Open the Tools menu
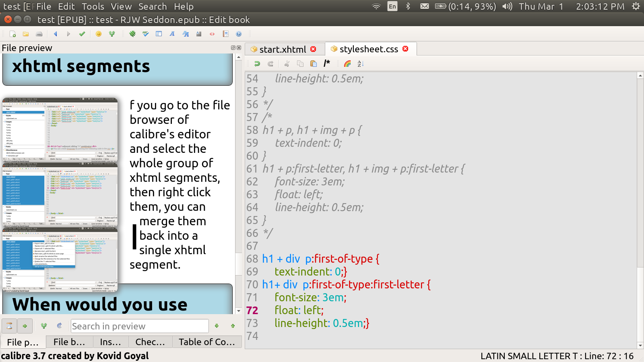 (93, 6)
